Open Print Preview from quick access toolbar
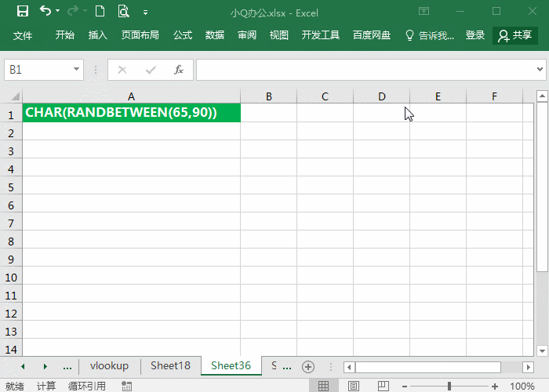549x392 pixels. (123, 12)
